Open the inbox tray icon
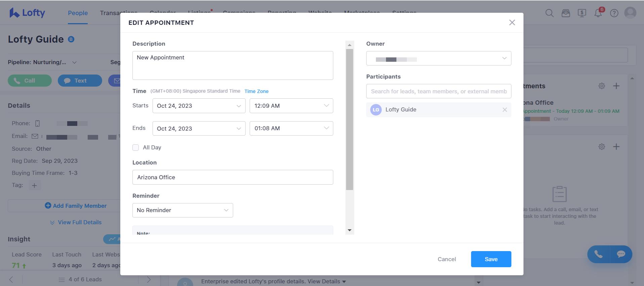644x286 pixels. click(566, 13)
